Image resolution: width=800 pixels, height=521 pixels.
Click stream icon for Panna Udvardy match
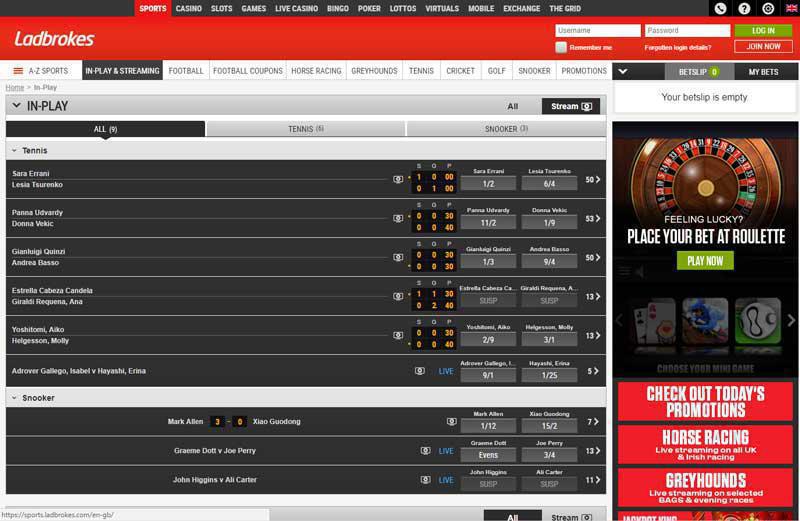(398, 218)
